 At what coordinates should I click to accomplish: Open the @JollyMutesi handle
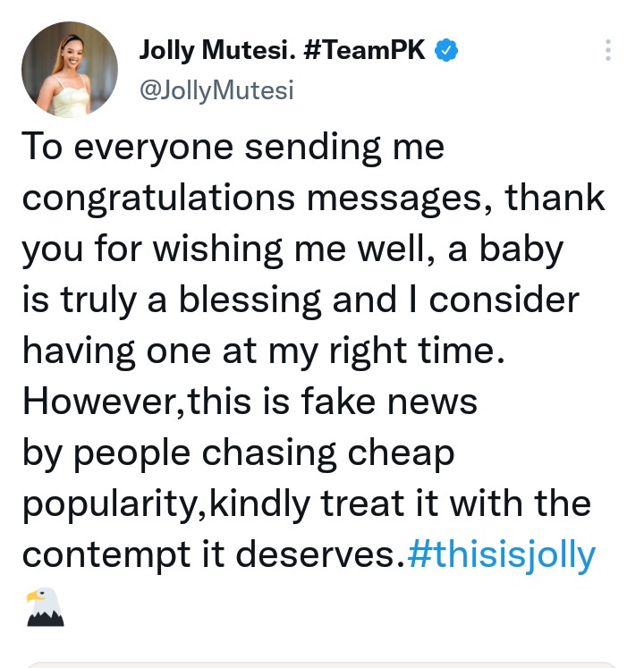click(216, 90)
